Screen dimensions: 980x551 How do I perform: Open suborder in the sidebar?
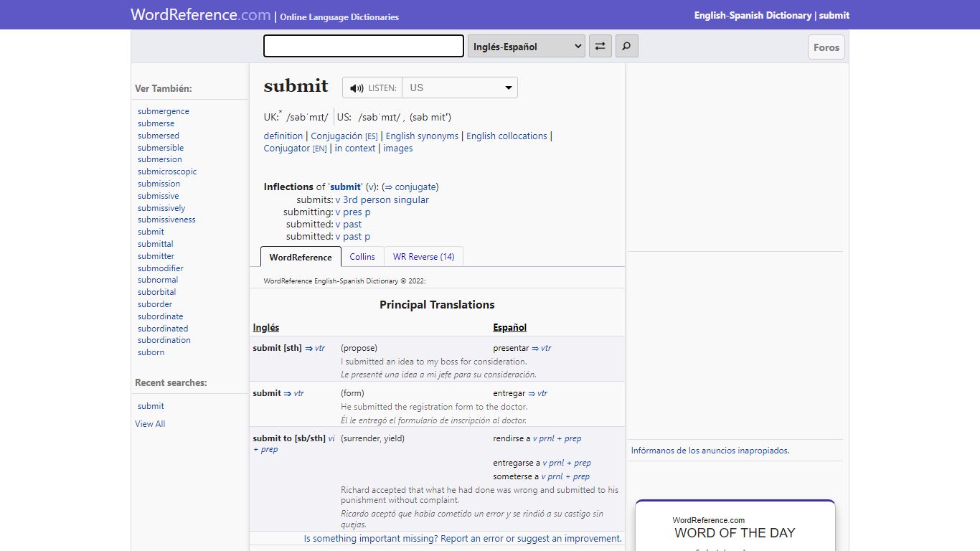tap(155, 304)
